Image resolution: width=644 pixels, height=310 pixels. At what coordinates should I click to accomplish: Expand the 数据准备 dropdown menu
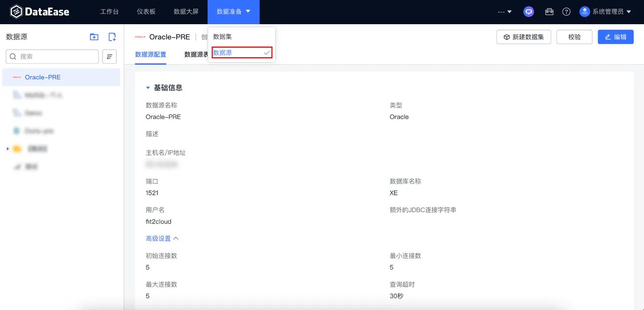233,12
